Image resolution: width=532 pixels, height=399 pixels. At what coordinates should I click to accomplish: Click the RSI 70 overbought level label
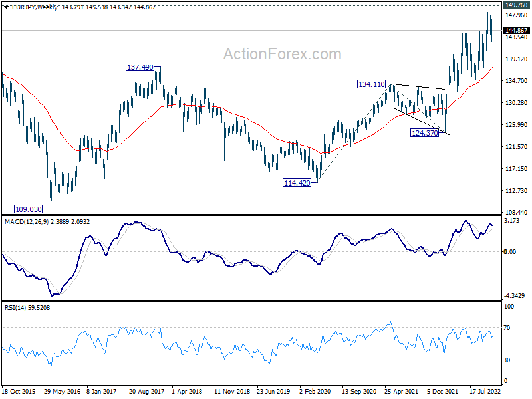coord(507,328)
